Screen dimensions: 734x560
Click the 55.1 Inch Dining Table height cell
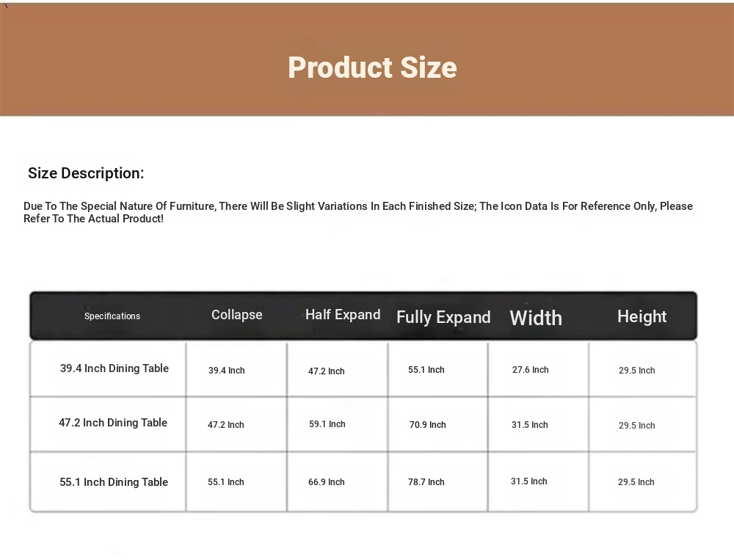636,482
